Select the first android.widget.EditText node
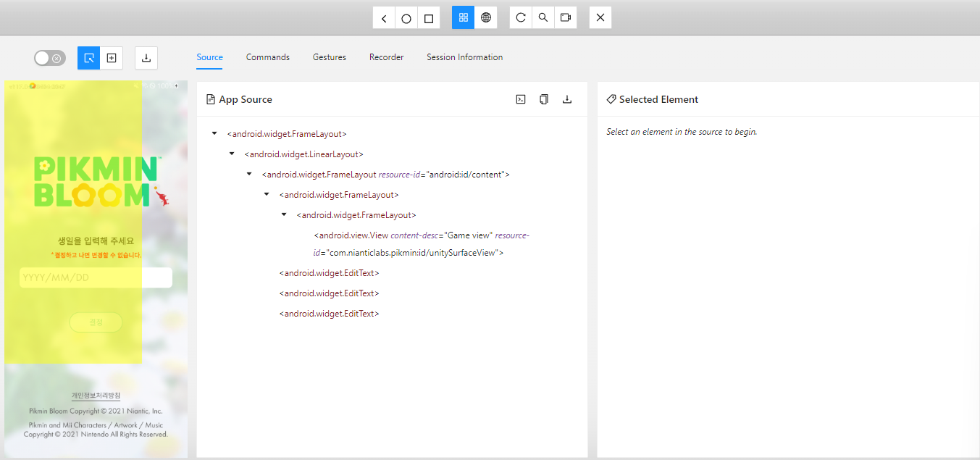This screenshot has height=460, width=980. tap(330, 273)
